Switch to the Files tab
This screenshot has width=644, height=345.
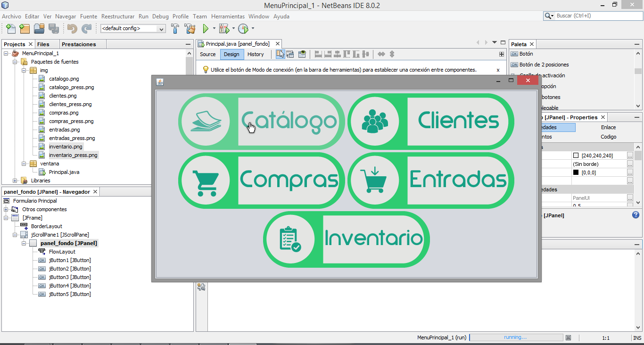[43, 44]
